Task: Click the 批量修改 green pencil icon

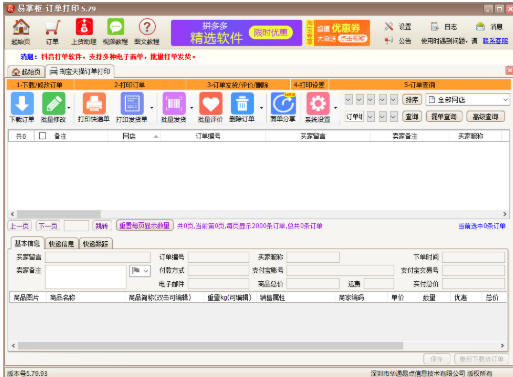Action: 53,107
